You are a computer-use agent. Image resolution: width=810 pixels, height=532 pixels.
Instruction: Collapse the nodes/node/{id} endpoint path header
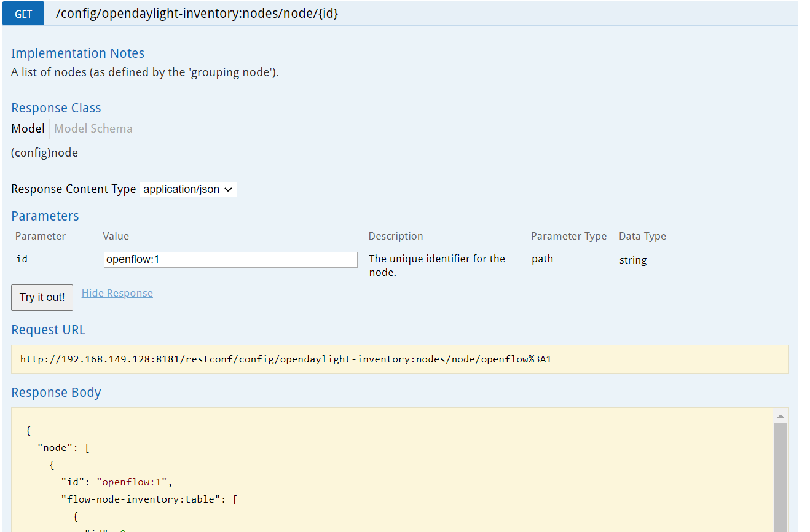coord(197,14)
